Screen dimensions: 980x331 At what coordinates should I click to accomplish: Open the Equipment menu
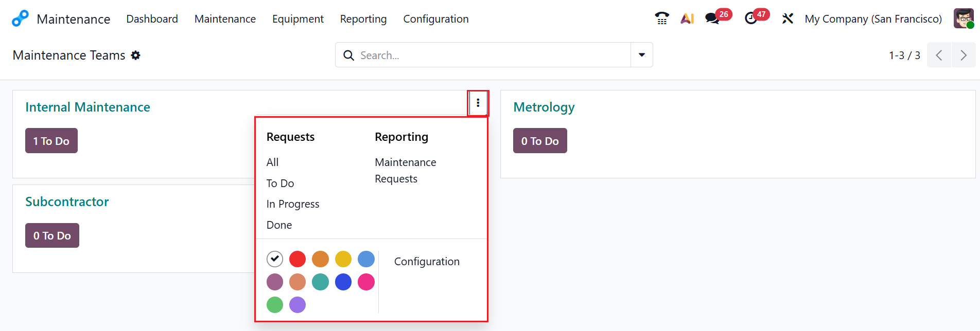point(298,19)
